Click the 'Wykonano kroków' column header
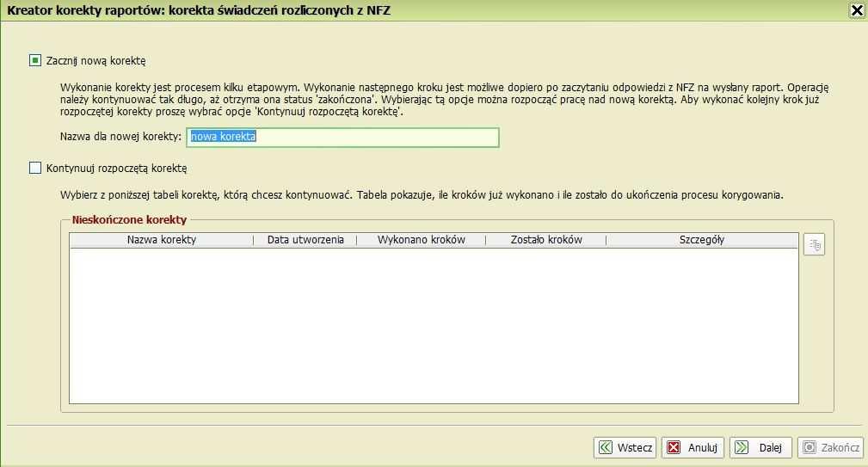 [x=422, y=240]
